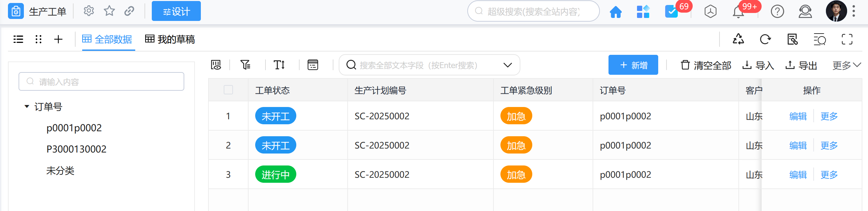Open the help question mark icon

[x=777, y=12]
